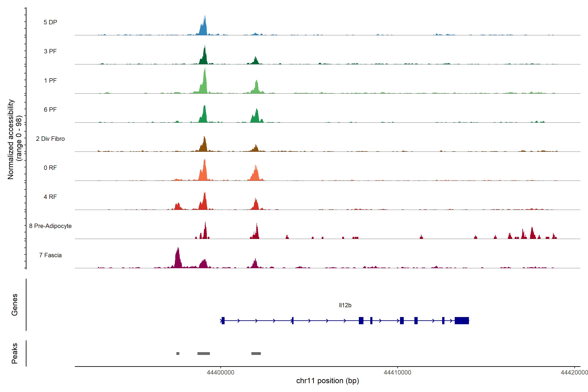Click the 0 RF track label
Screen dimensions: 588x392
point(50,168)
